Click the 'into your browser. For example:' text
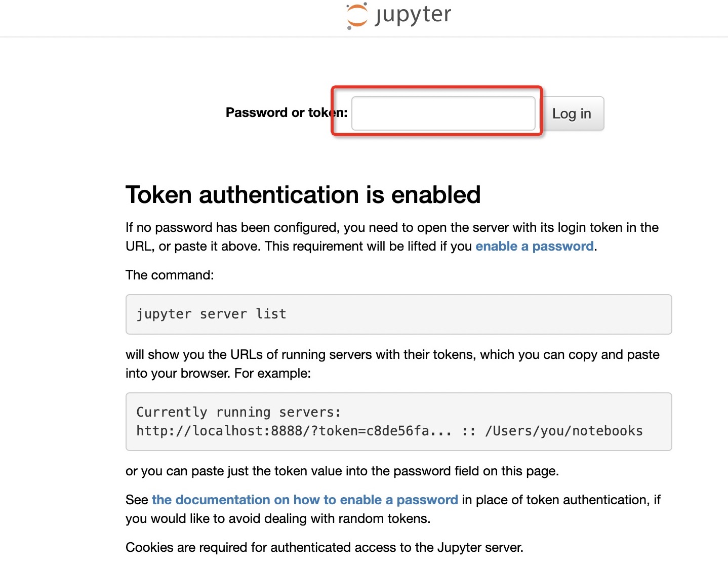This screenshot has width=728, height=567. click(x=218, y=373)
